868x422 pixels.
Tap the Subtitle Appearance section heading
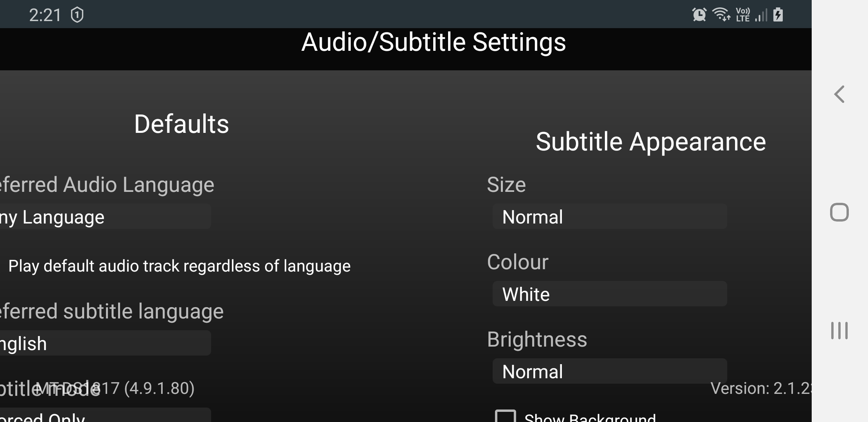point(651,141)
